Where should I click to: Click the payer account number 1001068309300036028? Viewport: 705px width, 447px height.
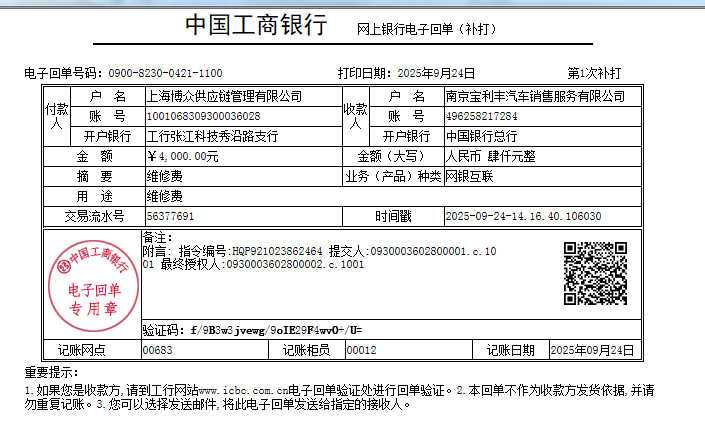pyautogui.click(x=203, y=116)
